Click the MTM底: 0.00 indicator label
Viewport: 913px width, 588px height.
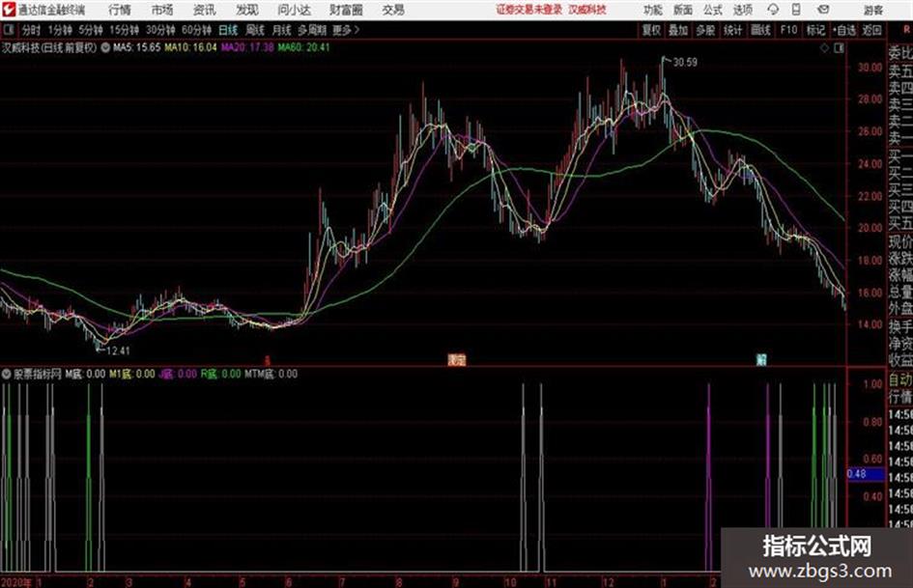tap(271, 374)
